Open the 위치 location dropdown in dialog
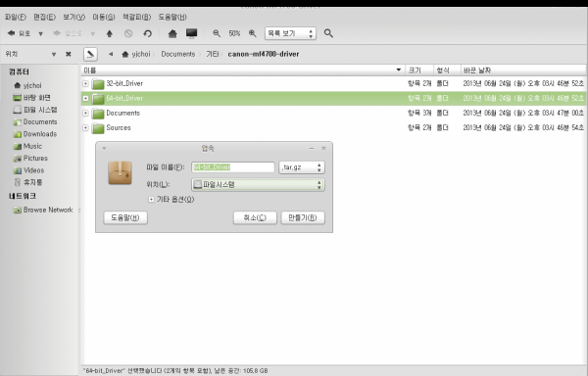The image size is (588, 376). 258,185
